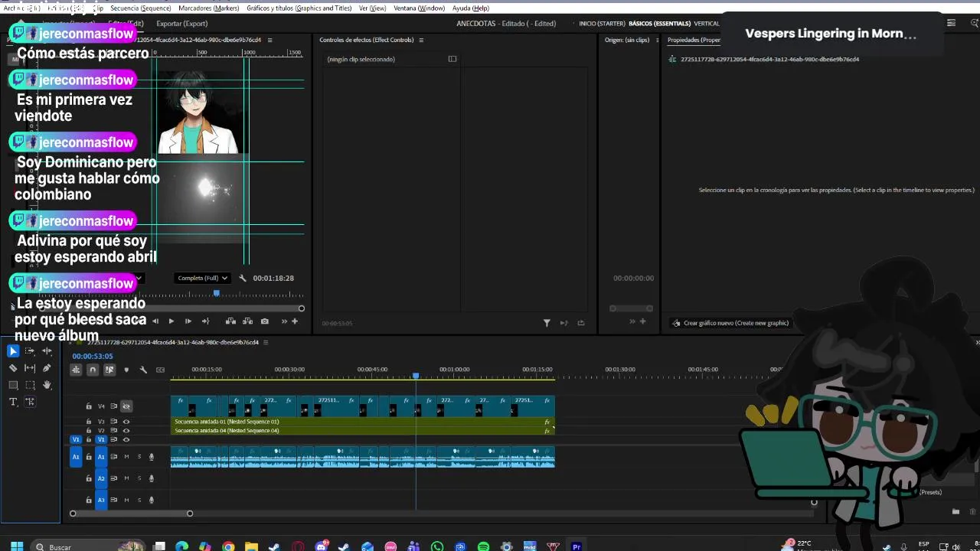Open Program Monitor panel menu

pos(269,40)
